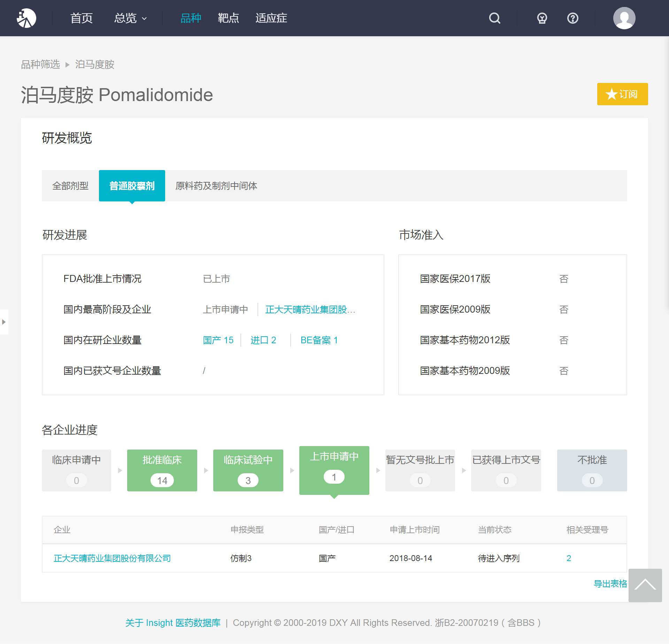Toggle the 批准临床 stage filter
Viewport: 669px width, 644px height.
[162, 470]
